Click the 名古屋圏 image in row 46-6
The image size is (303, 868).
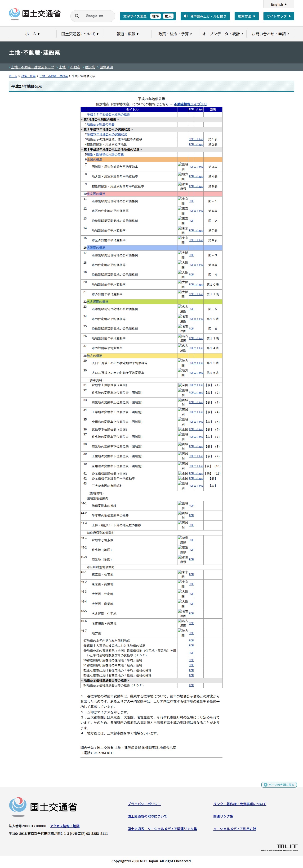(183, 623)
